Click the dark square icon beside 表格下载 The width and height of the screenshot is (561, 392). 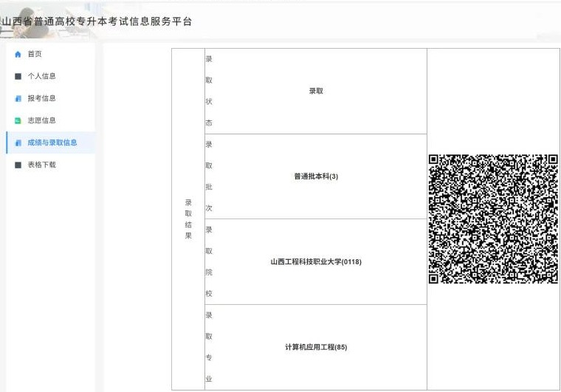click(18, 165)
